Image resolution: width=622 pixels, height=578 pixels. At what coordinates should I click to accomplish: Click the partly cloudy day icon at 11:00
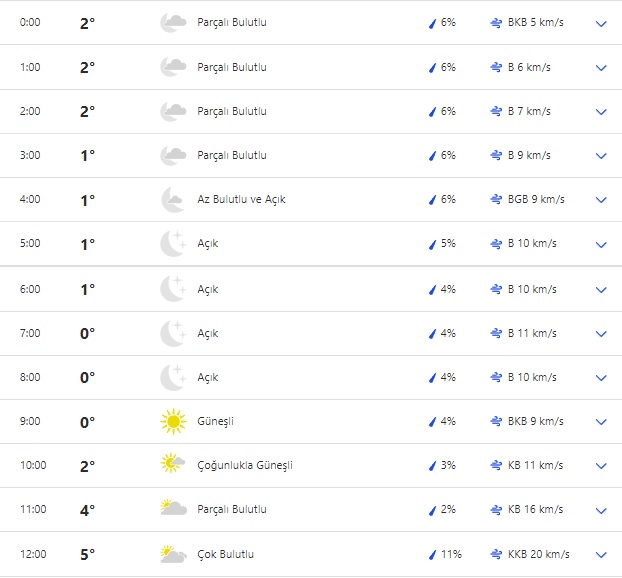173,509
